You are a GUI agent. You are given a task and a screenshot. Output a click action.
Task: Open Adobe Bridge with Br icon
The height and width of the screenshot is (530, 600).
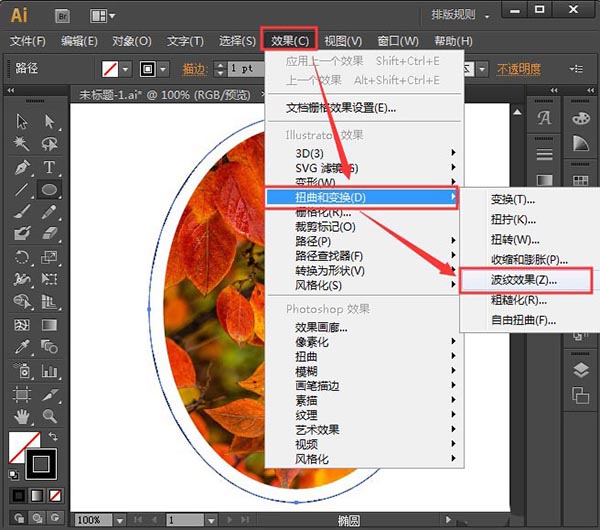[62, 16]
